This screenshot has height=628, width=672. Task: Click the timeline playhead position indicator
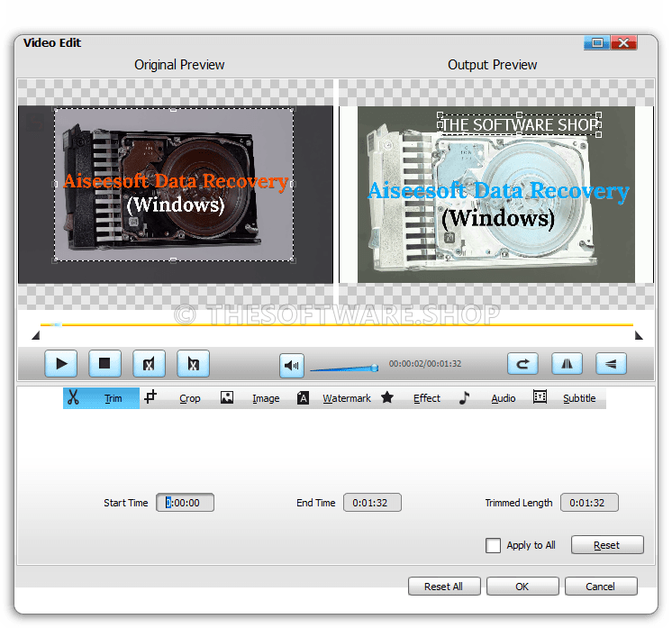(55, 325)
